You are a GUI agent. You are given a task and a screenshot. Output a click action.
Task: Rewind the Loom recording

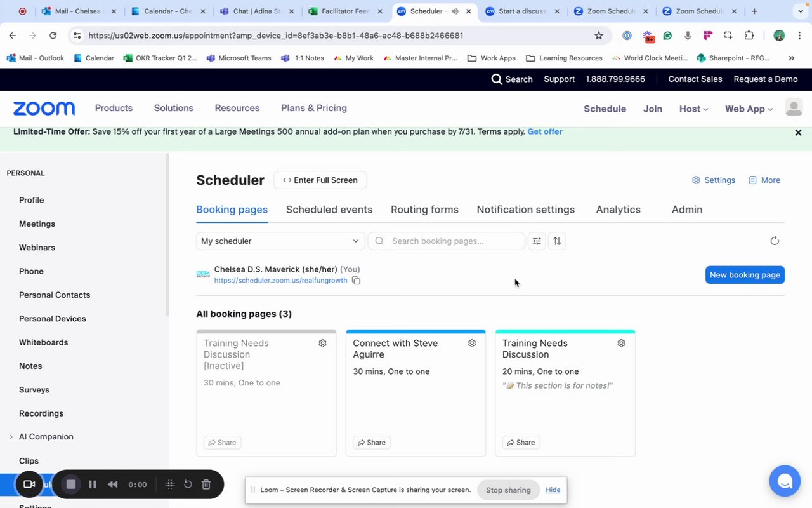pos(113,485)
